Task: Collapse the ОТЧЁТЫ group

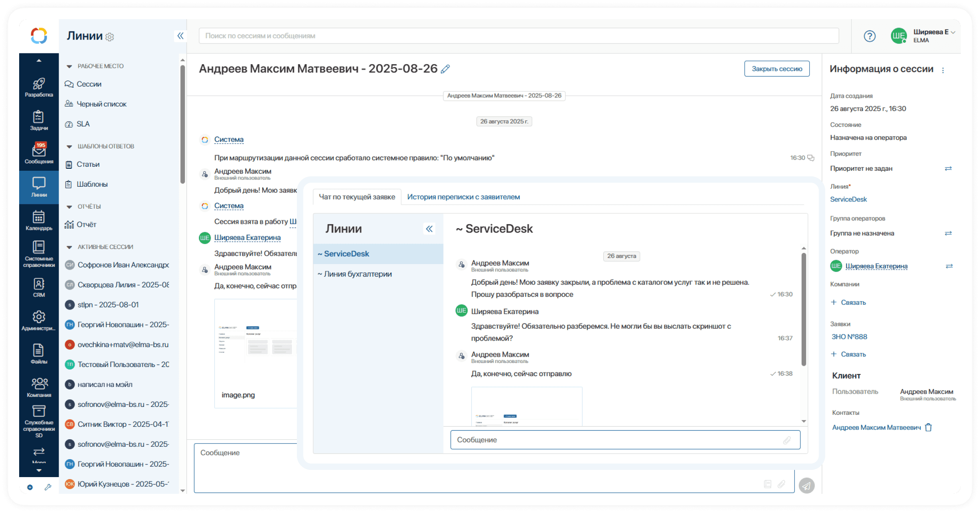Action: 69,207
